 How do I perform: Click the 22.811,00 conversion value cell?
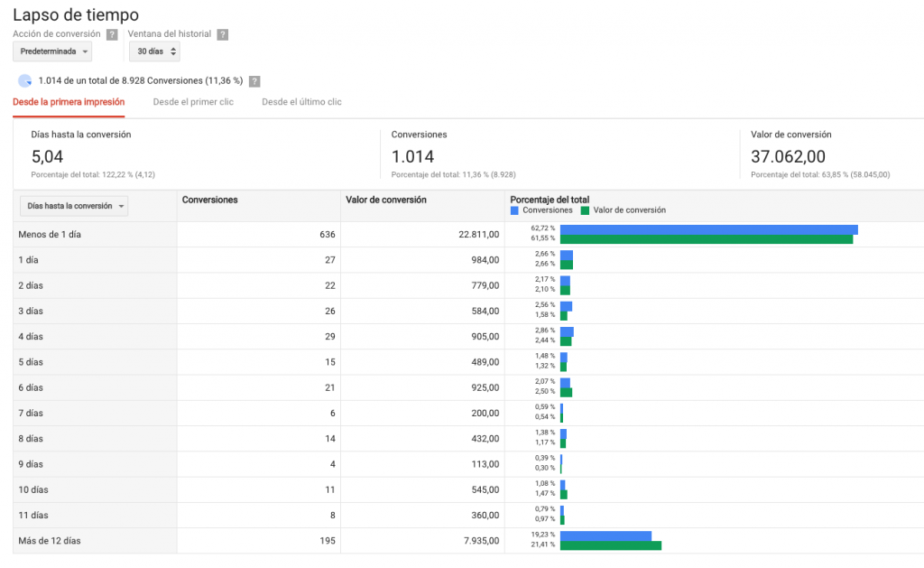pyautogui.click(x=478, y=235)
